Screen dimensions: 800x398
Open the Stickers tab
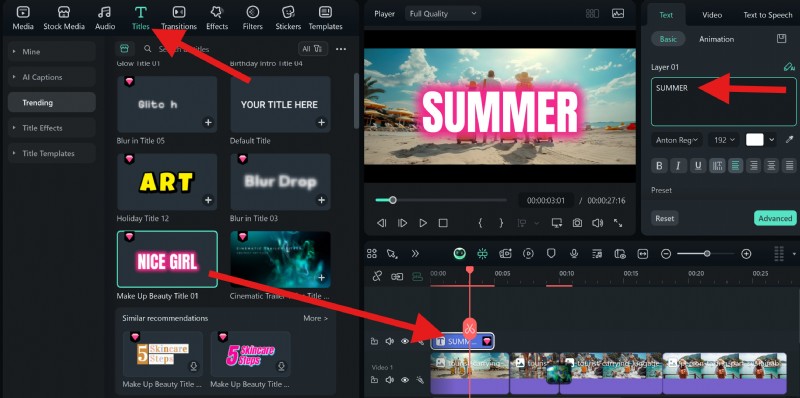click(288, 18)
